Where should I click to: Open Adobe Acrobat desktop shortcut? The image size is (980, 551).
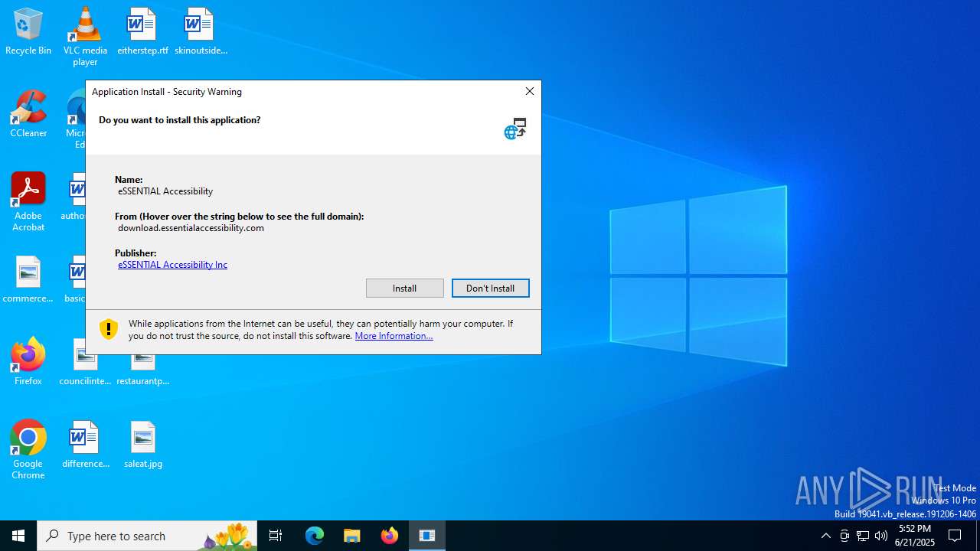28,202
